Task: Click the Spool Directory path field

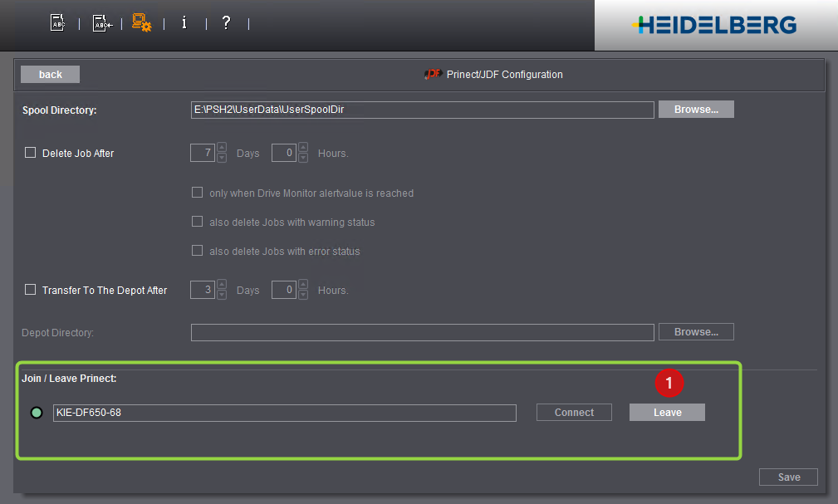Action: pos(422,110)
